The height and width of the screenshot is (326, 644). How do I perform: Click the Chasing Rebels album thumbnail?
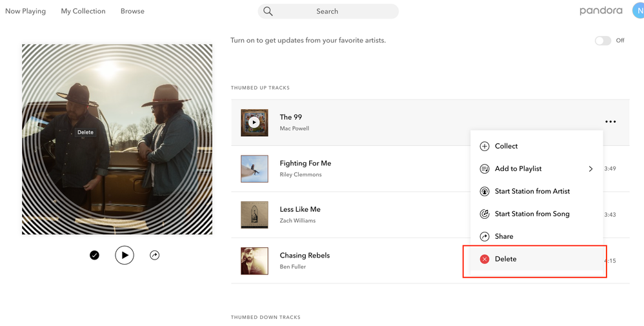(254, 261)
